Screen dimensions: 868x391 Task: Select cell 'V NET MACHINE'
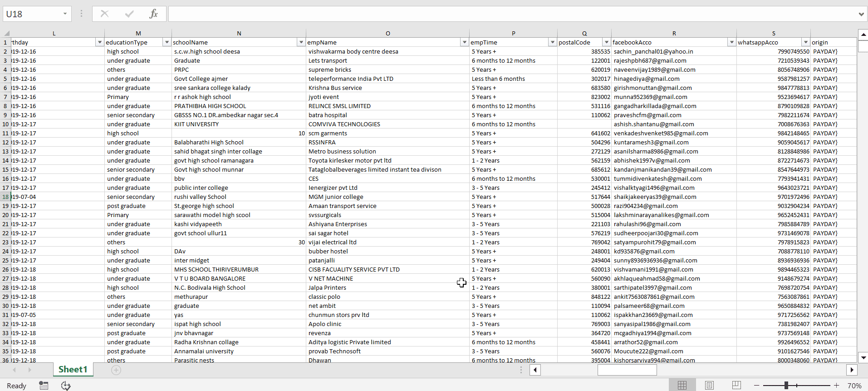(x=387, y=278)
